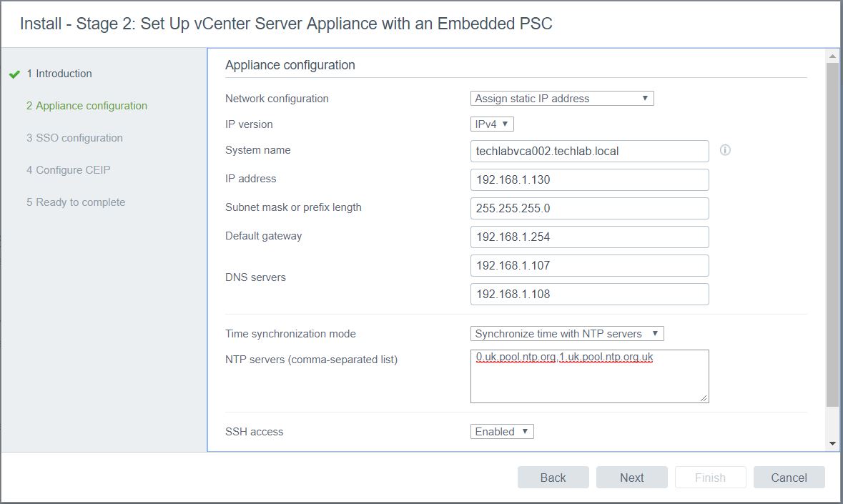Open the SSH access dropdown

pyautogui.click(x=502, y=432)
